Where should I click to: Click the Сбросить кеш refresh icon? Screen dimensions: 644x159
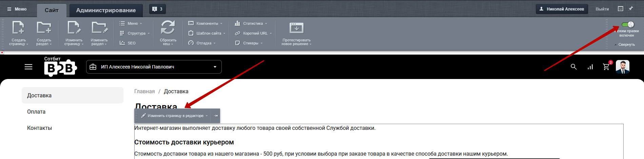tap(168, 27)
